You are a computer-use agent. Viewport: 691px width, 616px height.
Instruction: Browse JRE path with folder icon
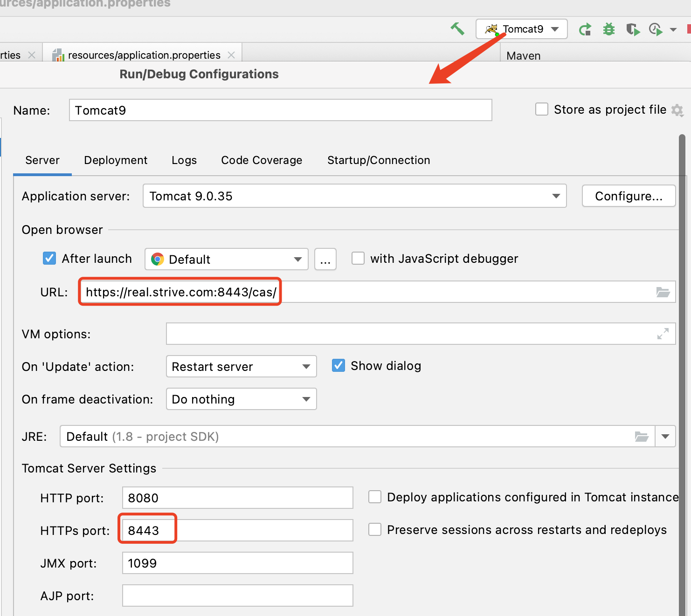[x=642, y=437]
